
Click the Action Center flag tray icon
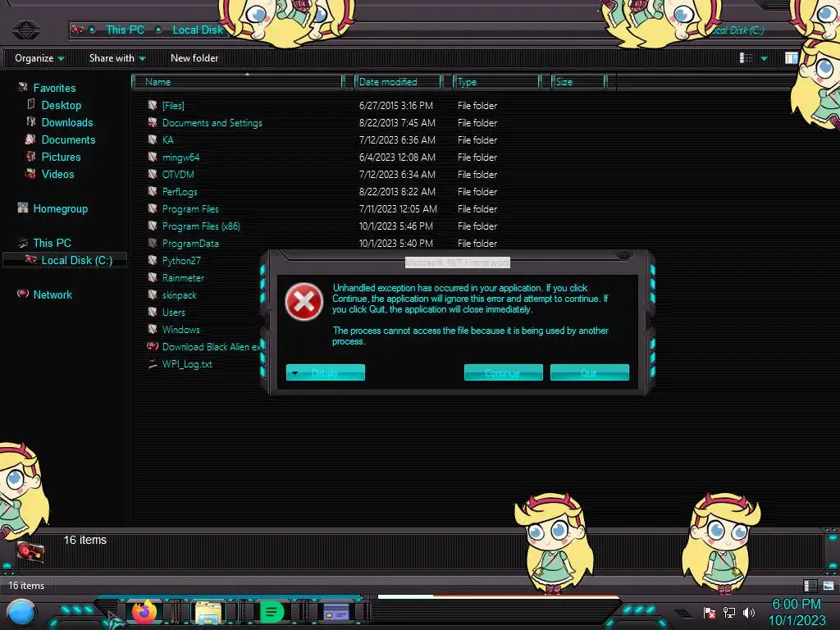pyautogui.click(x=710, y=612)
